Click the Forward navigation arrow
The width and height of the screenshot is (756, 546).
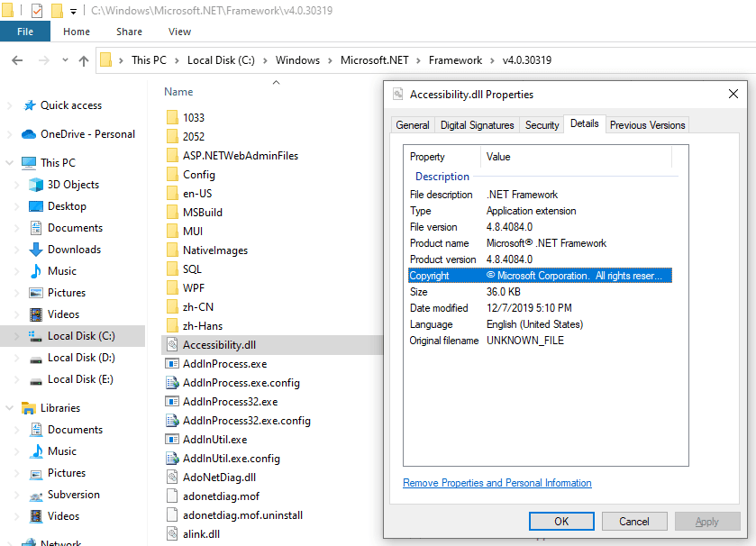tap(43, 60)
